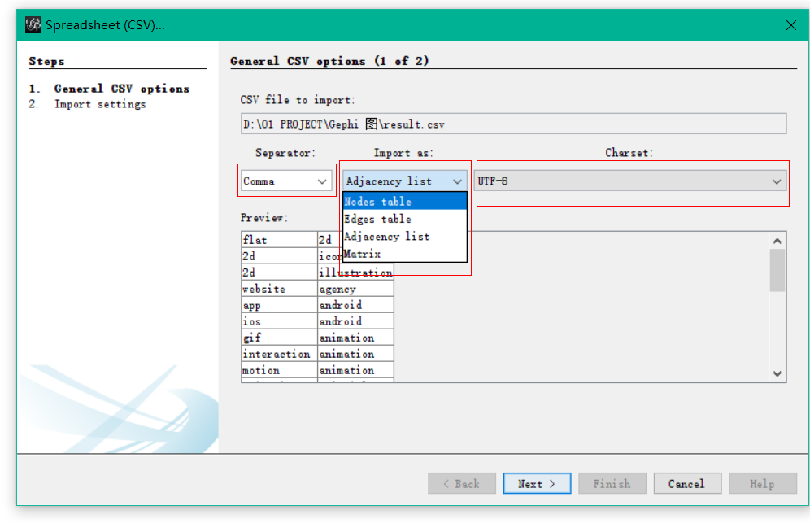Screen dimensions: 810x532
Task: Pick the Adjacency list option in the open list
Action: click(x=405, y=237)
